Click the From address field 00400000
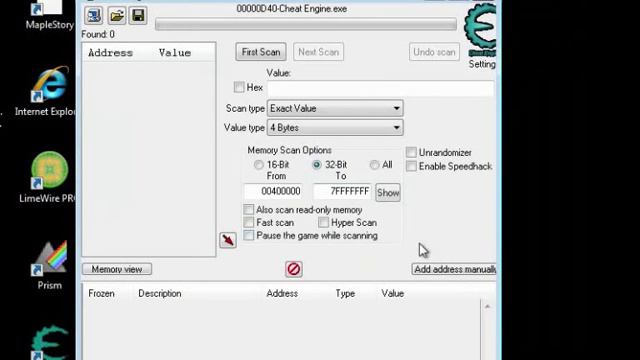 coord(273,191)
